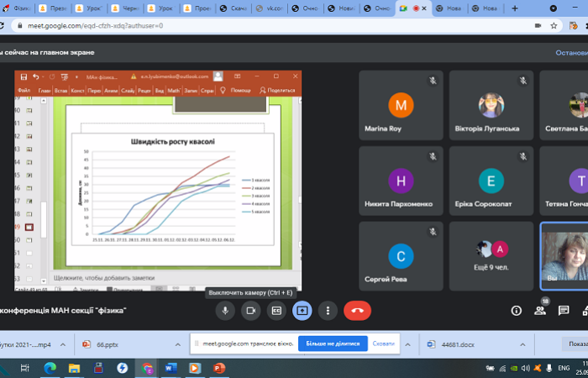Click the Більше не ділитися button
Viewport: 588px width, 378px height.
[x=332, y=344]
